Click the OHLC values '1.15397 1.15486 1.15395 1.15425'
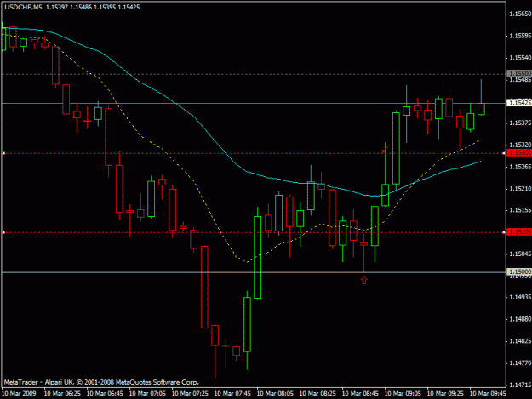Image resolution: width=532 pixels, height=399 pixels. click(93, 7)
